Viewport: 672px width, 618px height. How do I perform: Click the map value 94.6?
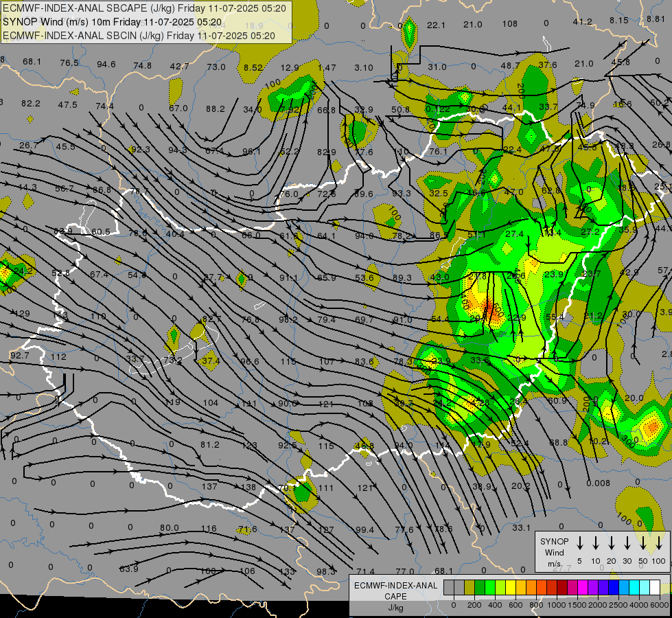point(106,65)
